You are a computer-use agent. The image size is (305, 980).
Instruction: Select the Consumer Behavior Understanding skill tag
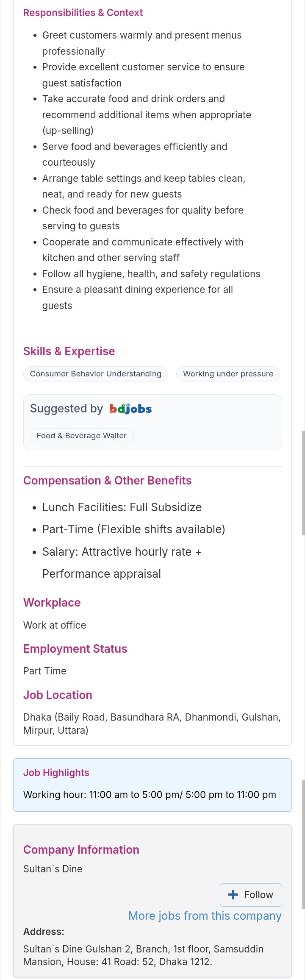click(x=96, y=374)
